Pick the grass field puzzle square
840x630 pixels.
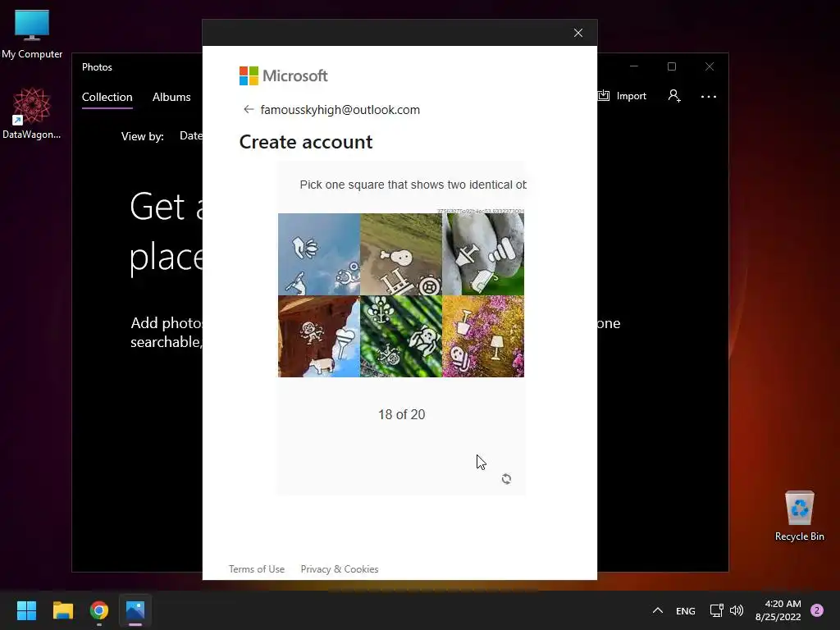pyautogui.click(x=401, y=254)
